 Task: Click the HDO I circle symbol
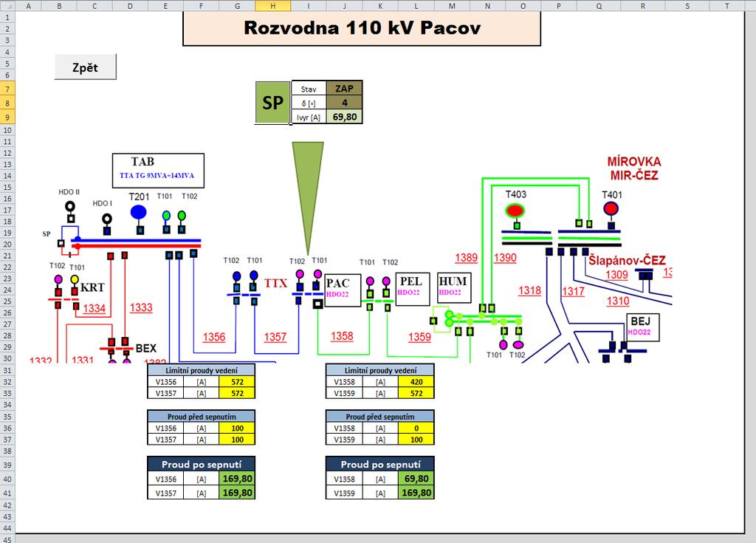(107, 219)
